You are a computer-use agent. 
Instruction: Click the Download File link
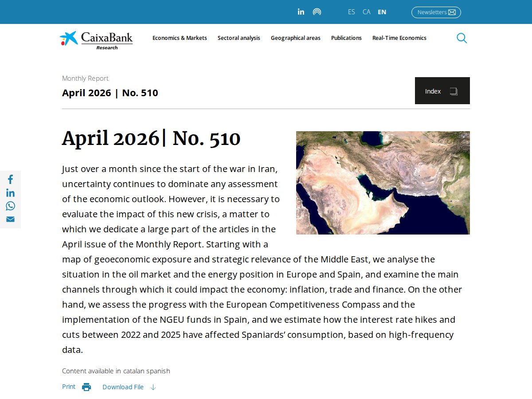pyautogui.click(x=123, y=387)
